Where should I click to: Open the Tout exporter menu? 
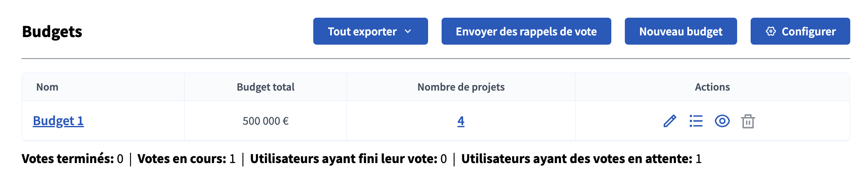coord(362,32)
